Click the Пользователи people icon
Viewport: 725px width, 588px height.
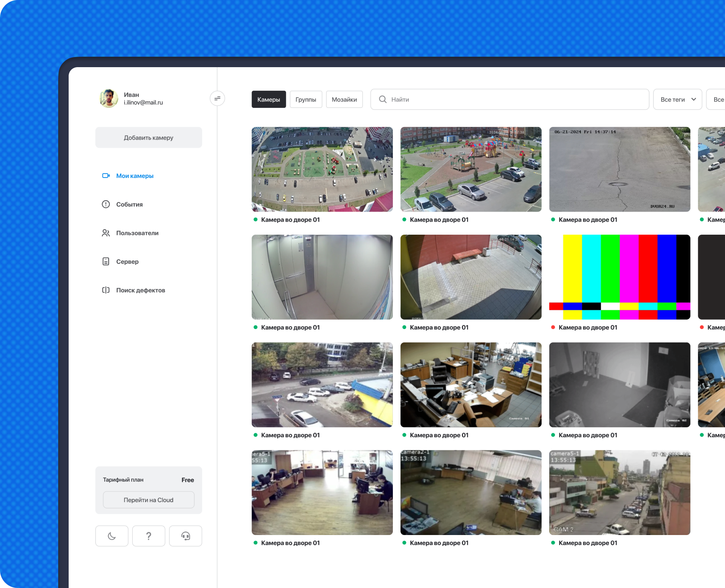106,233
